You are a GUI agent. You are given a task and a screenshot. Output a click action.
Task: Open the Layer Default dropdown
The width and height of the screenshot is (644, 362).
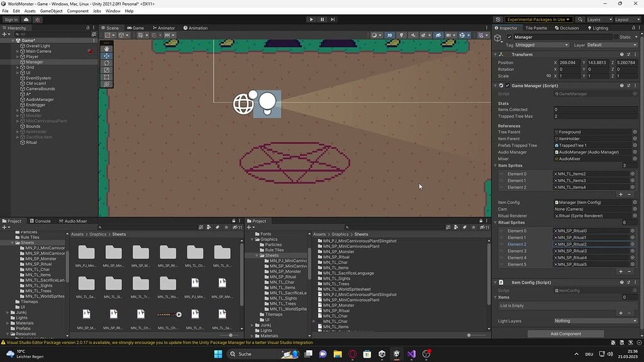612,45
